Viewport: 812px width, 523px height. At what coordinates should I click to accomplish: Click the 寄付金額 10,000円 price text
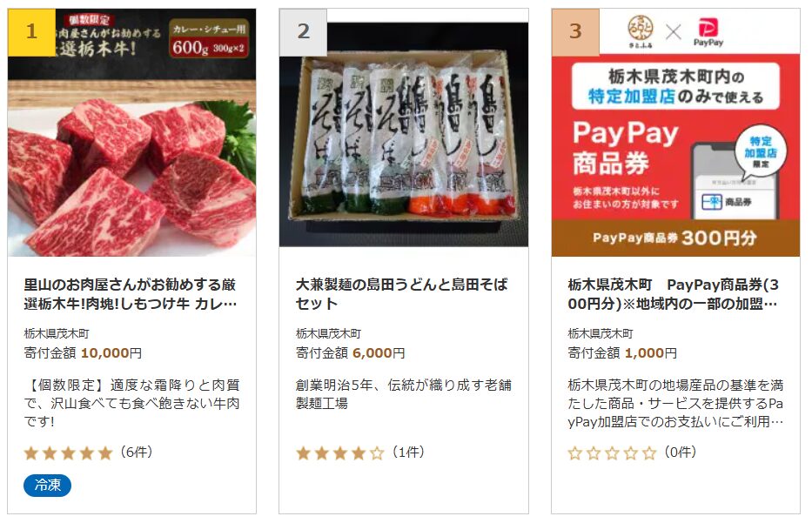[83, 353]
